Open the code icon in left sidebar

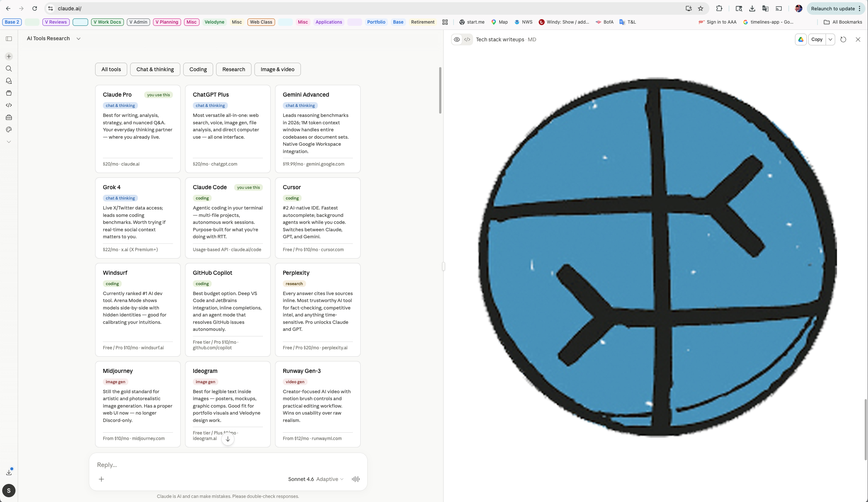click(9, 105)
